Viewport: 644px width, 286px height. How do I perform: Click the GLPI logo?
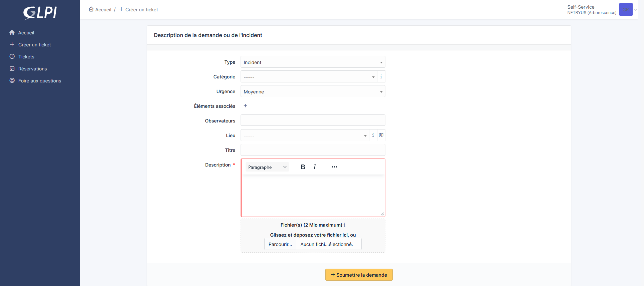pos(40,13)
